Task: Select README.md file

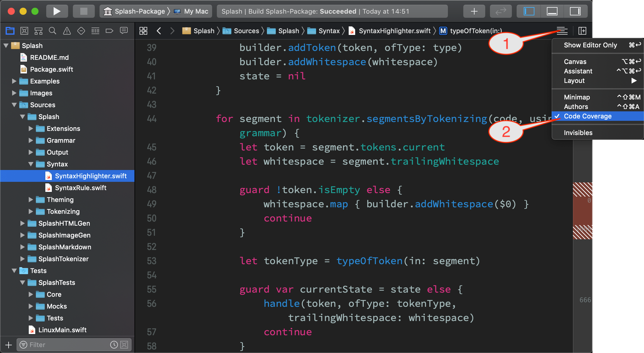Action: [x=67, y=57]
